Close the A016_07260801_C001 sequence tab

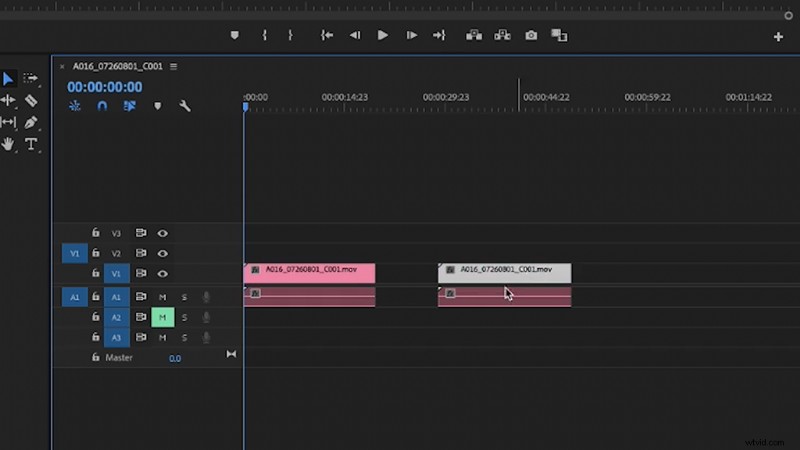click(62, 66)
